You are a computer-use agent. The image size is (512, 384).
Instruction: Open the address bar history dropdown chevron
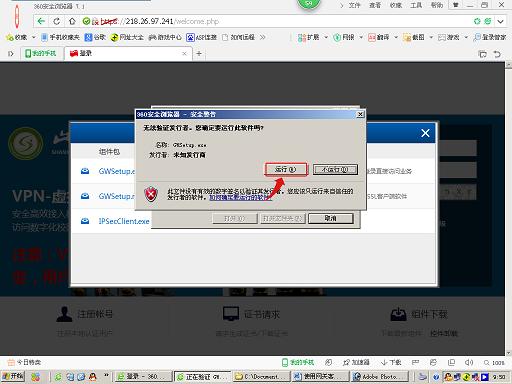500,22
